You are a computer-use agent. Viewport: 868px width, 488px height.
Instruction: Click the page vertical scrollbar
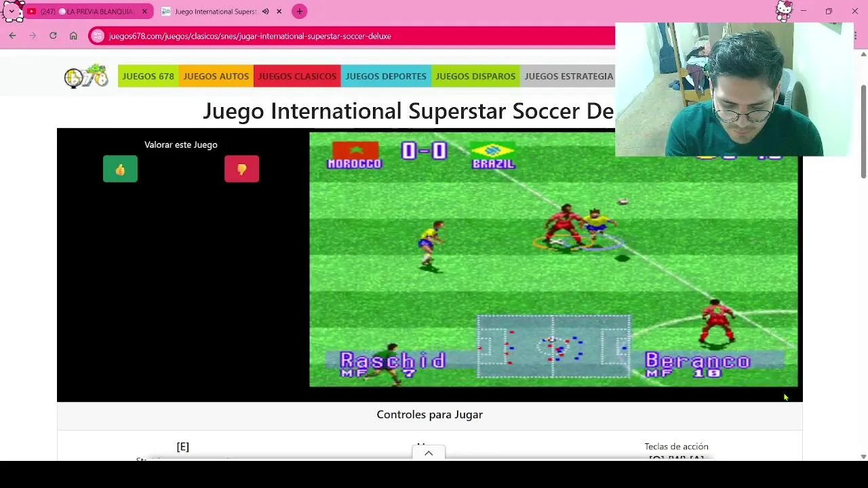(x=863, y=132)
